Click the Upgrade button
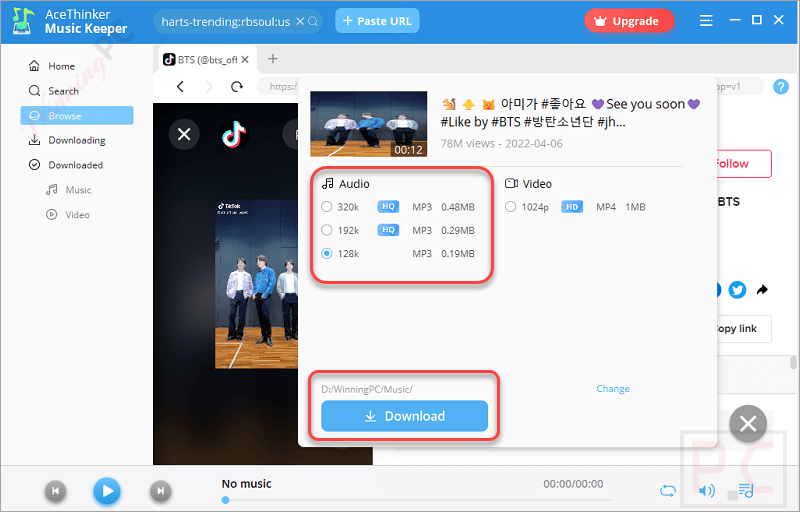800x512 pixels. pyautogui.click(x=629, y=21)
